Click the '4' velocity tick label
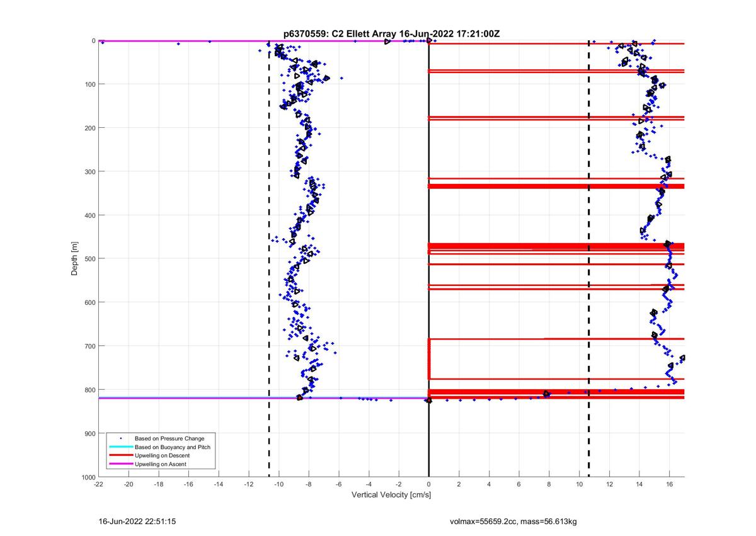Screen dimensions: 756x536 [489, 484]
